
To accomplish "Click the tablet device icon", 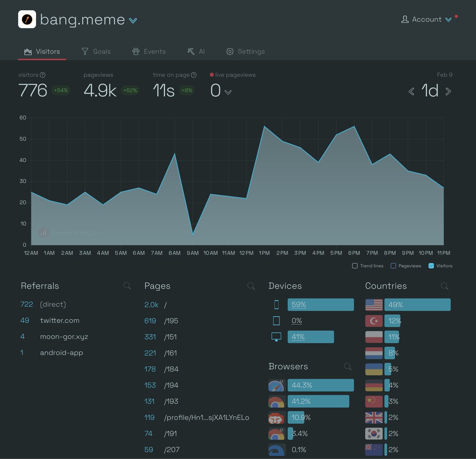I will point(276,321).
